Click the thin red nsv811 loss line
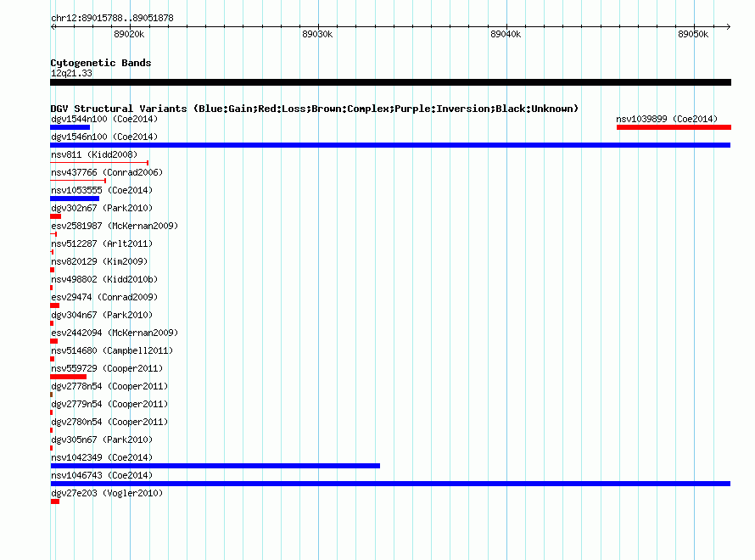755x560 pixels. click(99, 163)
